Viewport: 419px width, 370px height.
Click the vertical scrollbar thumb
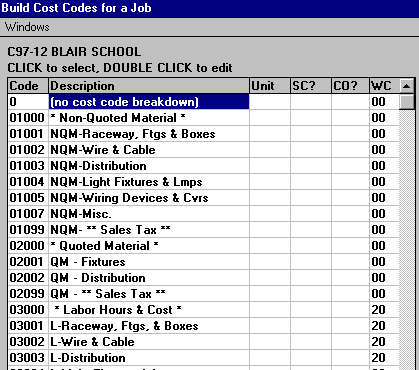pos(406,102)
